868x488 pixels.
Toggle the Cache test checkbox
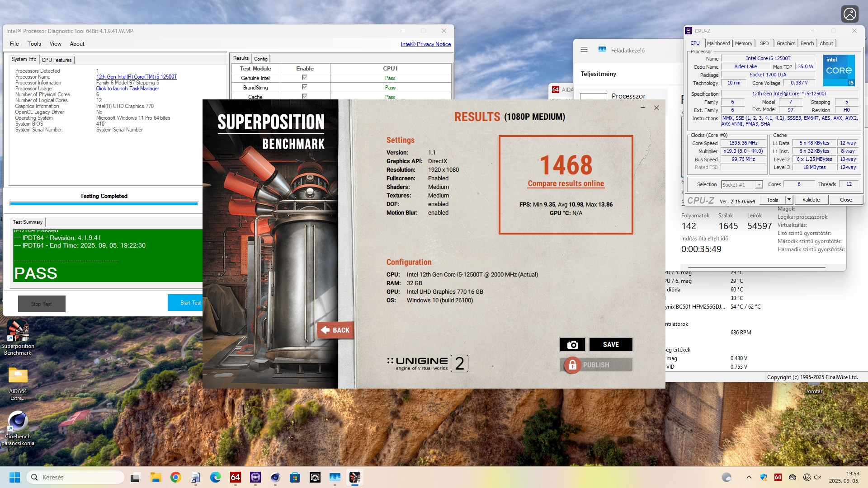click(x=305, y=96)
